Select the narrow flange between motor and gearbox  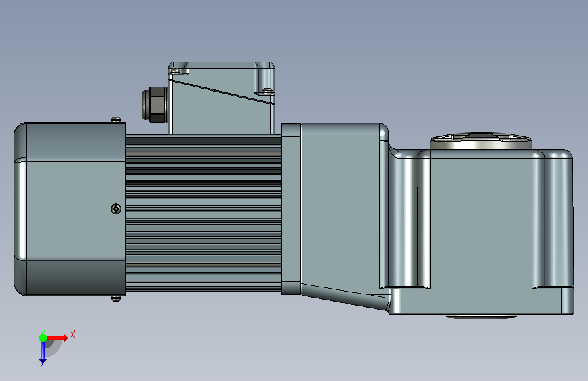(292, 209)
